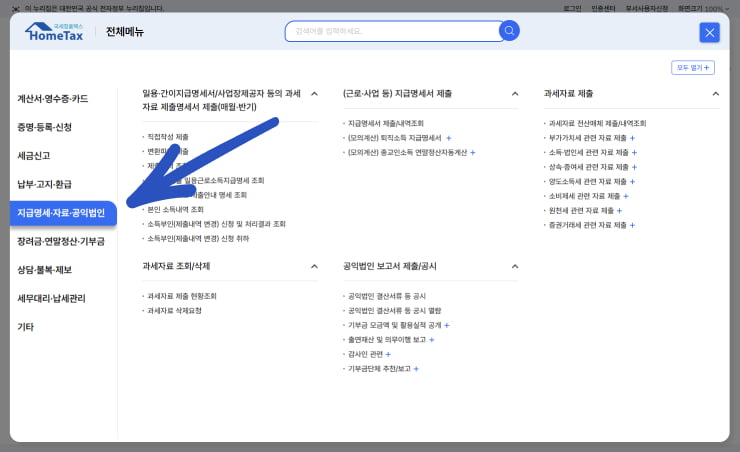Collapse the 과세자료 조회/삭제 section chevron
The image size is (740, 452).
pos(314,267)
